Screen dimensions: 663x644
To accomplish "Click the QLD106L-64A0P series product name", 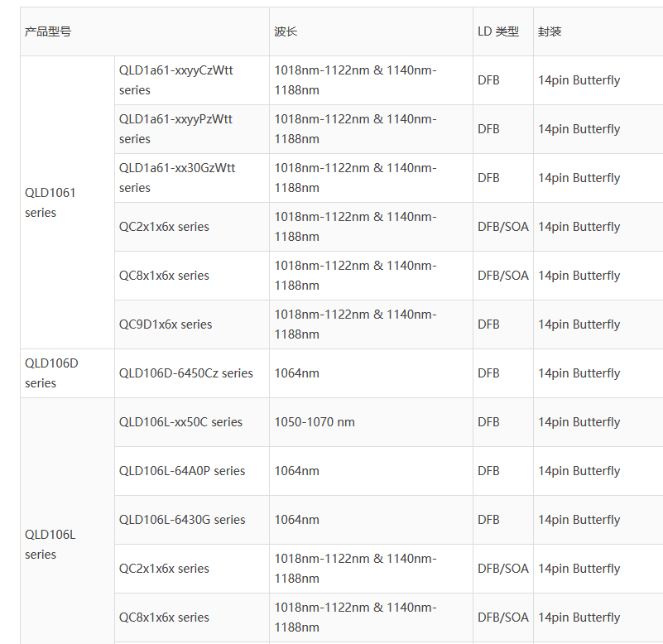I will click(x=182, y=471).
